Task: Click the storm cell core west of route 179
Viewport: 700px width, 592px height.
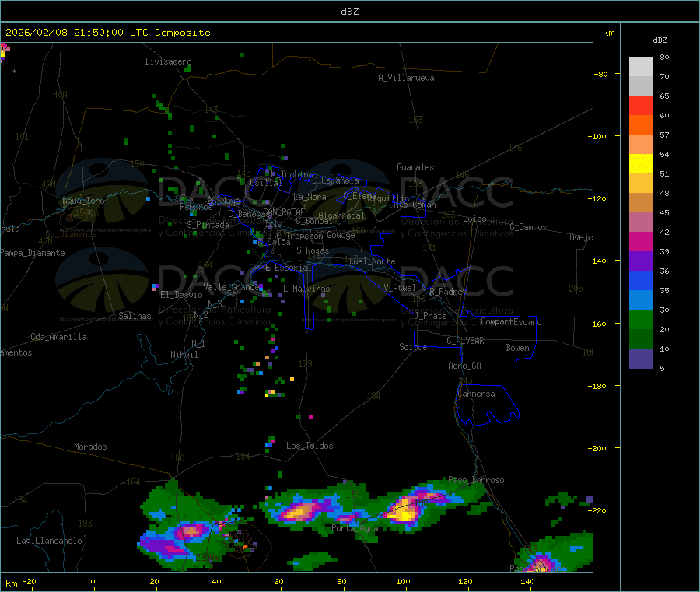Action: pyautogui.click(x=299, y=511)
